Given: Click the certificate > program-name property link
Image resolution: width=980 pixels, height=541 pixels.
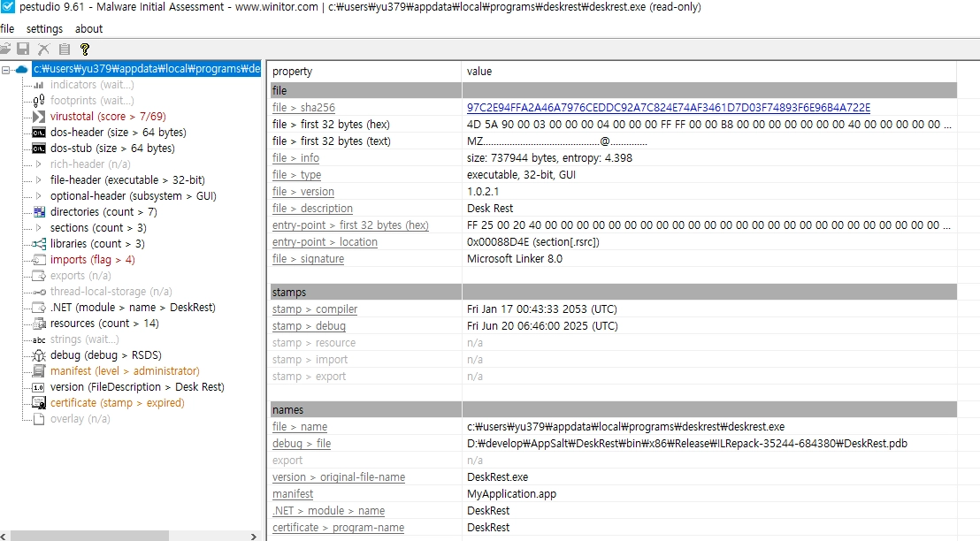Looking at the screenshot, I should [x=338, y=528].
